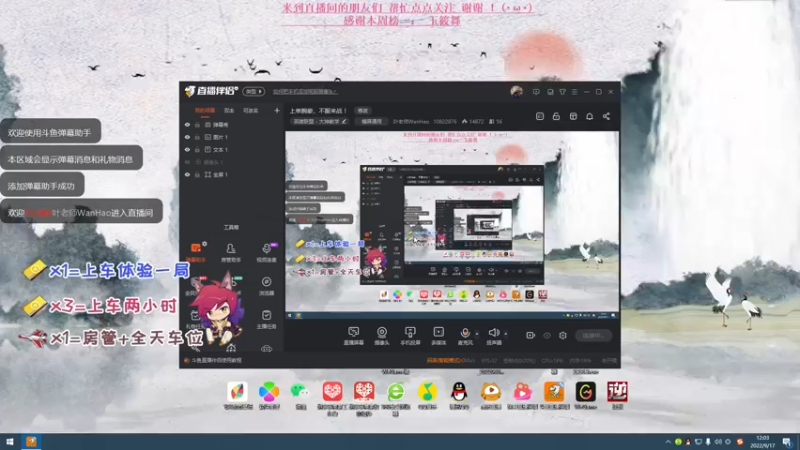Viewport: 800px width, 450px height.
Task: Open the room info panel icon
Action: coord(540,116)
